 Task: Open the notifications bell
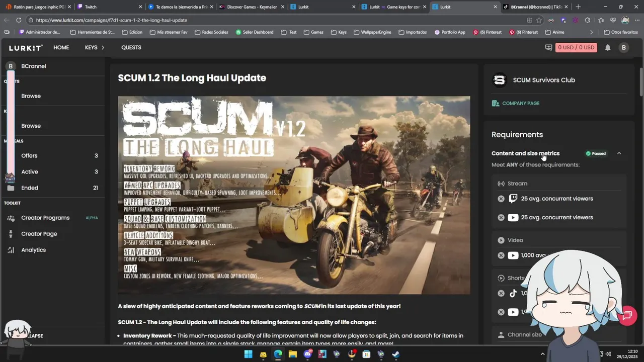pyautogui.click(x=608, y=47)
